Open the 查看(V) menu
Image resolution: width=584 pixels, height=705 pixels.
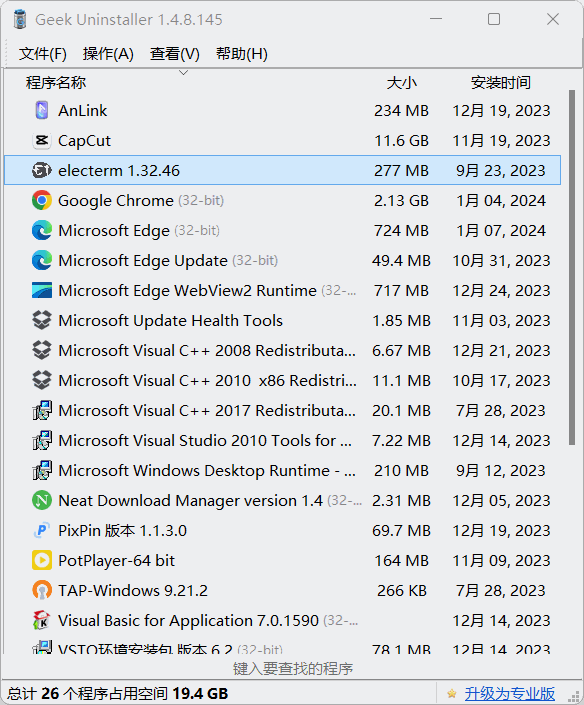[x=174, y=54]
